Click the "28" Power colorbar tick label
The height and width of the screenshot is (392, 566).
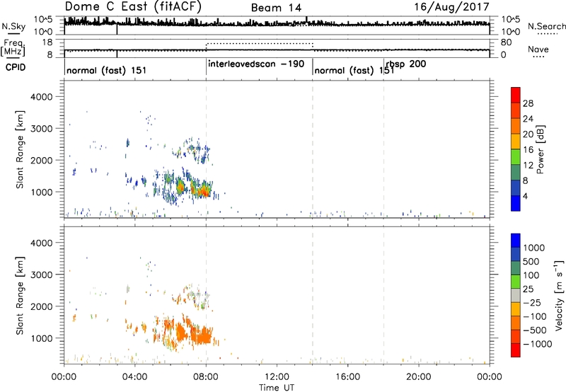point(528,103)
